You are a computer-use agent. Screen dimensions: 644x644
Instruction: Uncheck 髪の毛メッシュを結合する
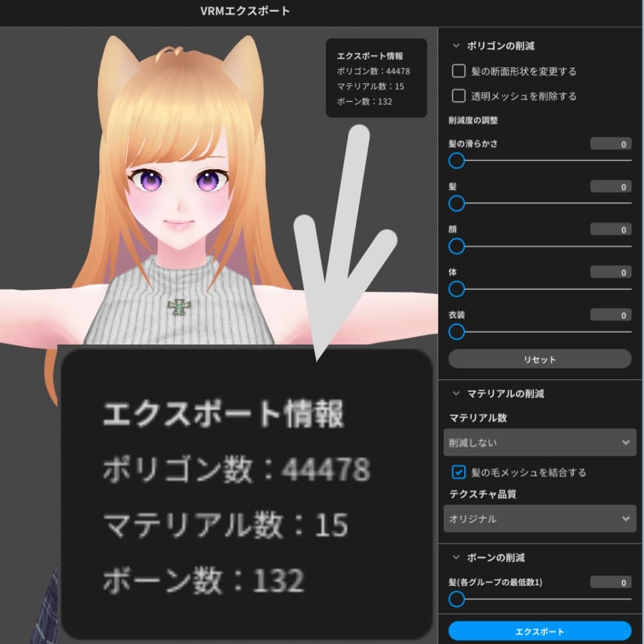pos(459,472)
